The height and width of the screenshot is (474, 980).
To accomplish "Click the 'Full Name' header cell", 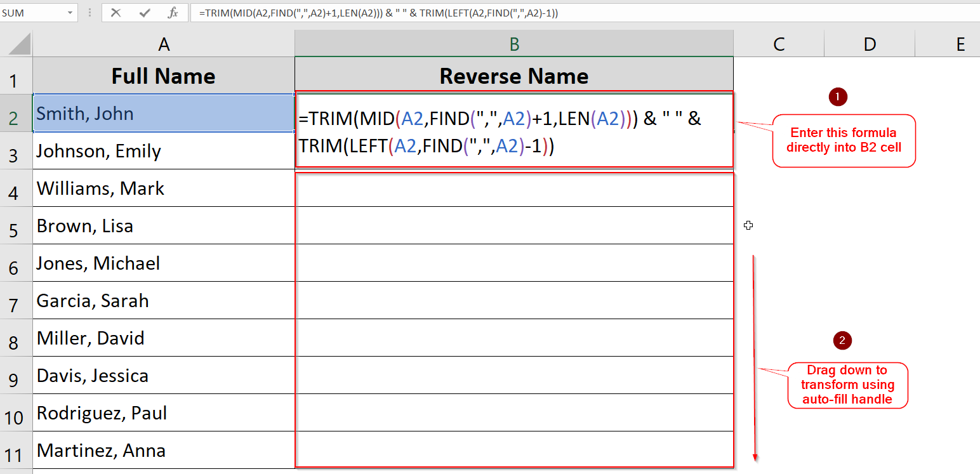I will (164, 76).
